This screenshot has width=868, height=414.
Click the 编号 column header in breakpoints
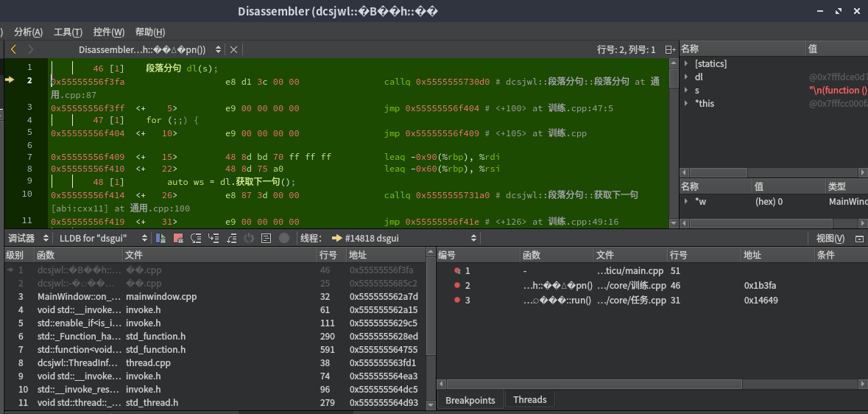(479, 255)
